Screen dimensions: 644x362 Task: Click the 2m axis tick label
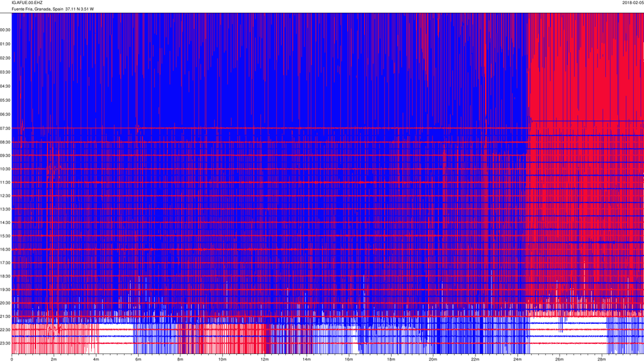[x=54, y=359]
